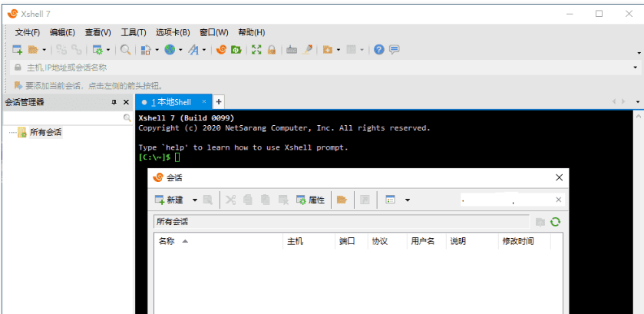Click the Reconnect chain-link icon
The width and height of the screenshot is (644, 314).
point(77,50)
